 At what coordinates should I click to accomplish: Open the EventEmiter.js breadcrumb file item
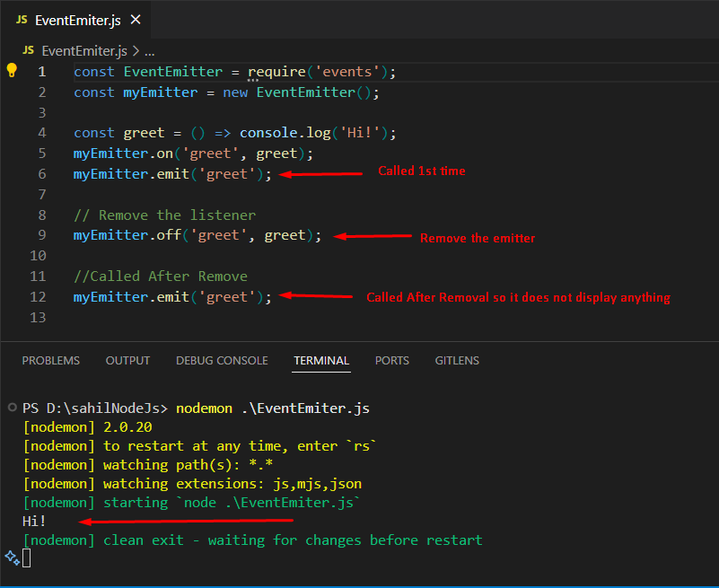[x=85, y=51]
